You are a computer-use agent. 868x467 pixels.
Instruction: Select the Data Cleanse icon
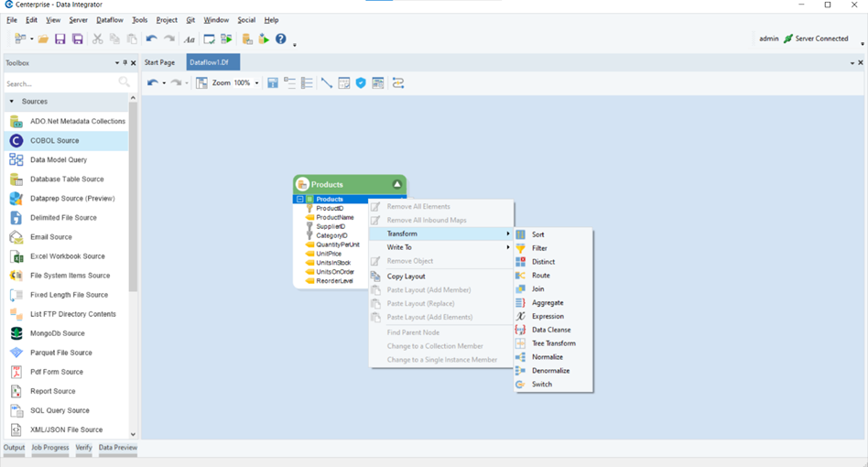click(521, 330)
